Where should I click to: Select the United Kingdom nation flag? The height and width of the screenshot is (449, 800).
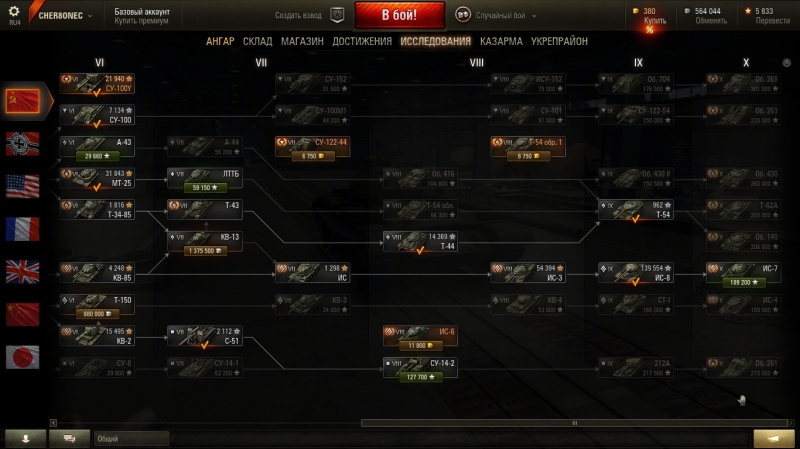click(22, 271)
